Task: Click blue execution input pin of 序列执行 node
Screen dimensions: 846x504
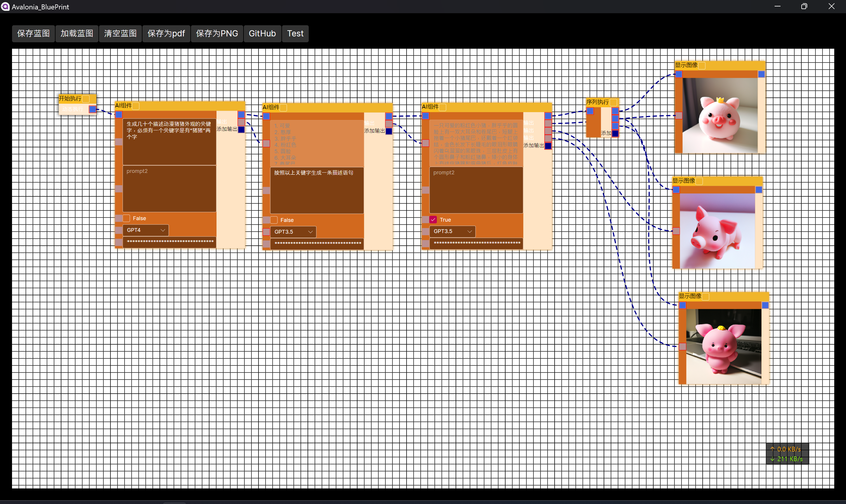Action: (x=590, y=111)
